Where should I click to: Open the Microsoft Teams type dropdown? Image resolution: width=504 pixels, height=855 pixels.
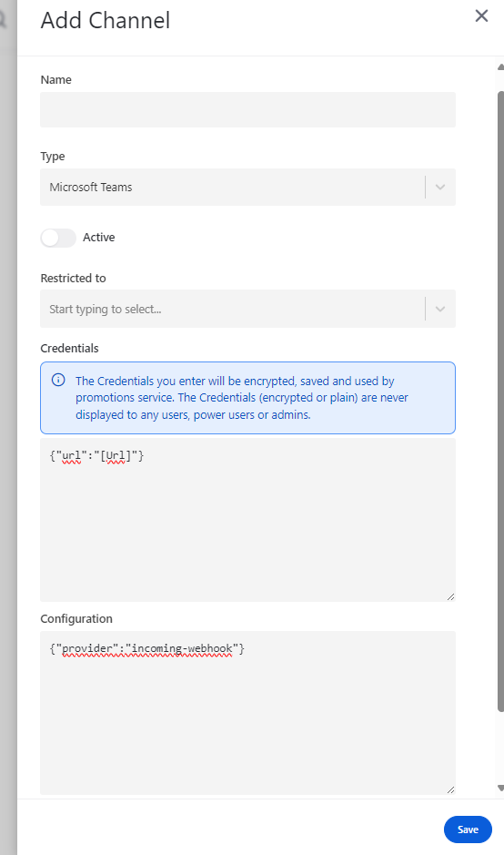(248, 187)
